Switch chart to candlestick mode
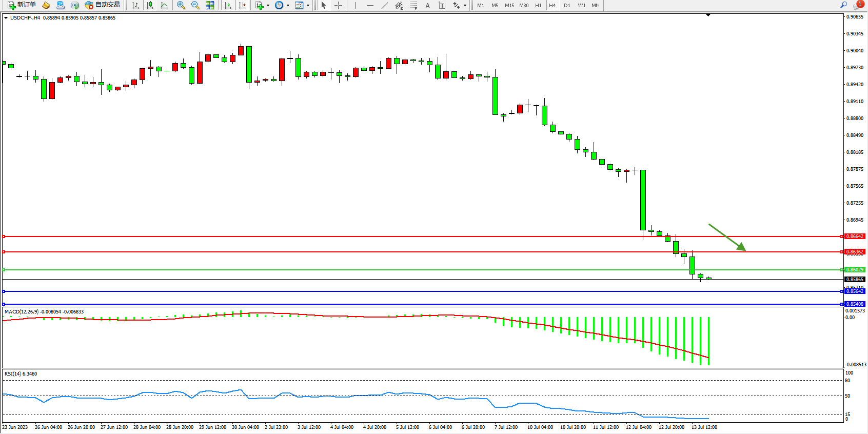This screenshot has width=868, height=434. click(x=150, y=5)
